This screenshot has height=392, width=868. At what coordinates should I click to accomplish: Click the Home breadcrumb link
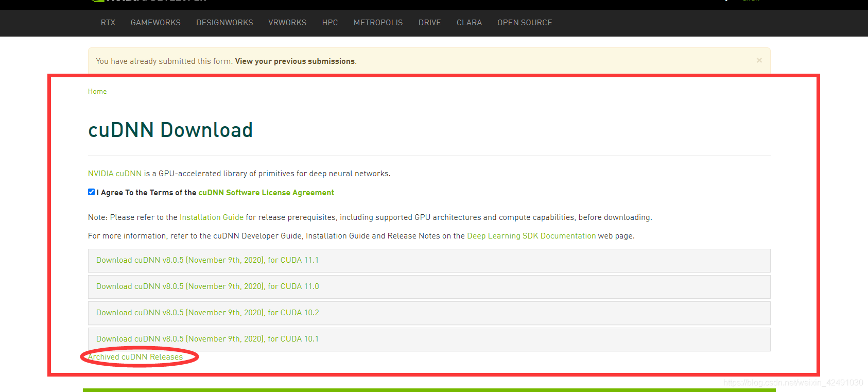point(97,91)
